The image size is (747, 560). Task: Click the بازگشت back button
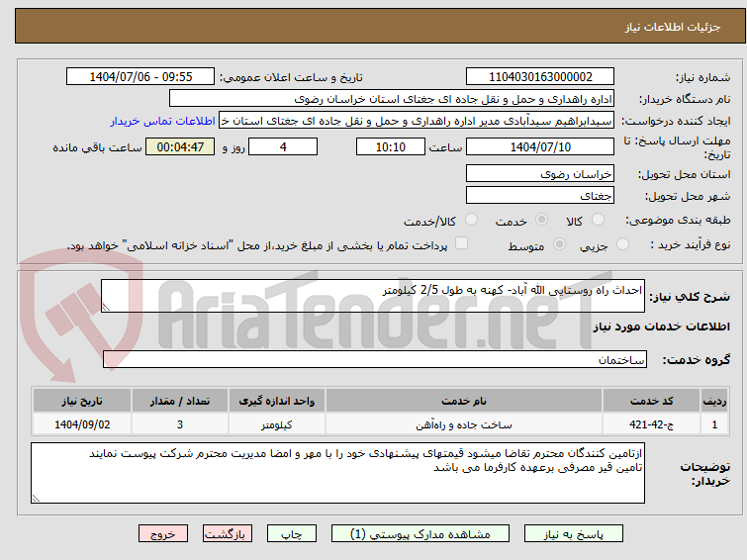coord(228,534)
